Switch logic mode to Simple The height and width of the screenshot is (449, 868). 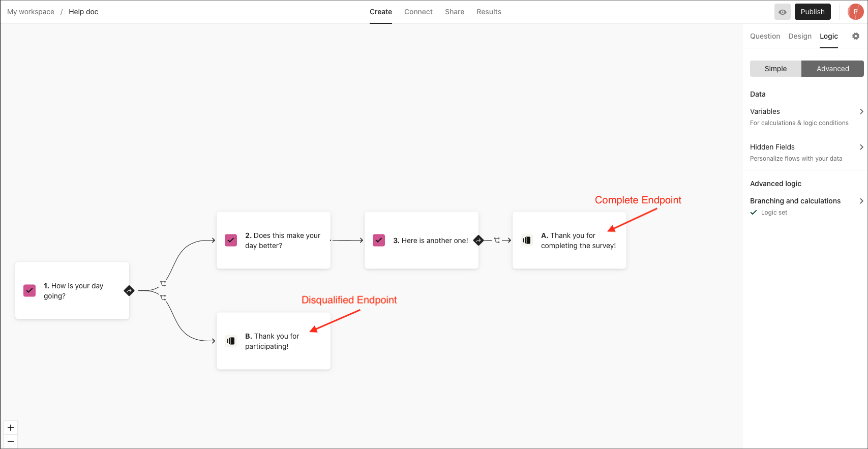point(775,69)
